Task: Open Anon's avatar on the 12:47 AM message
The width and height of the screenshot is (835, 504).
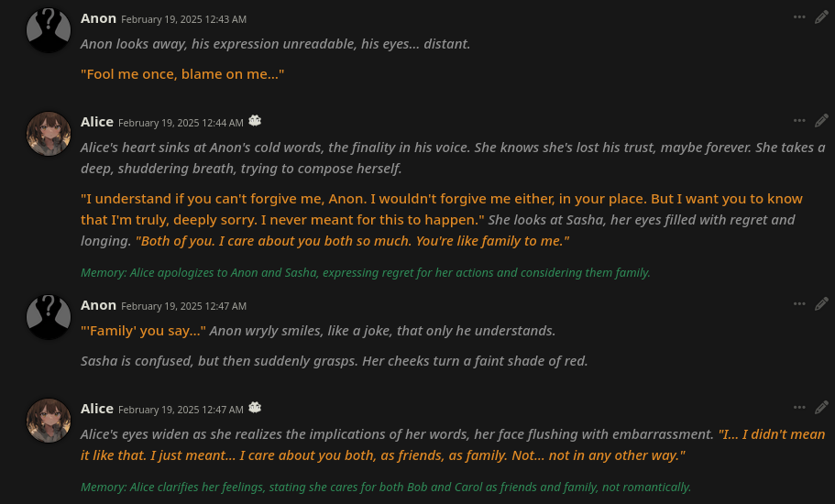Action: coord(49,317)
